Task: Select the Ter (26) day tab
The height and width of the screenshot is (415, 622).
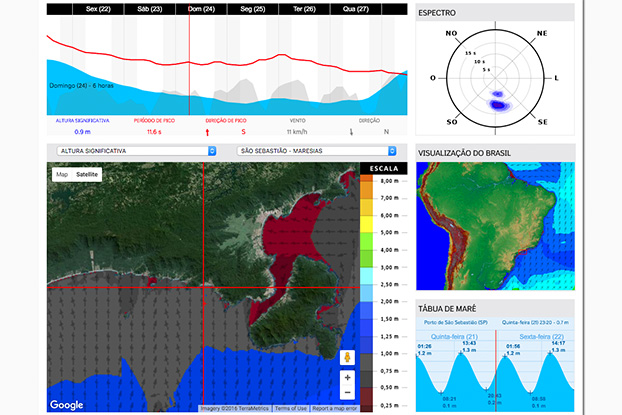Action: click(x=304, y=9)
